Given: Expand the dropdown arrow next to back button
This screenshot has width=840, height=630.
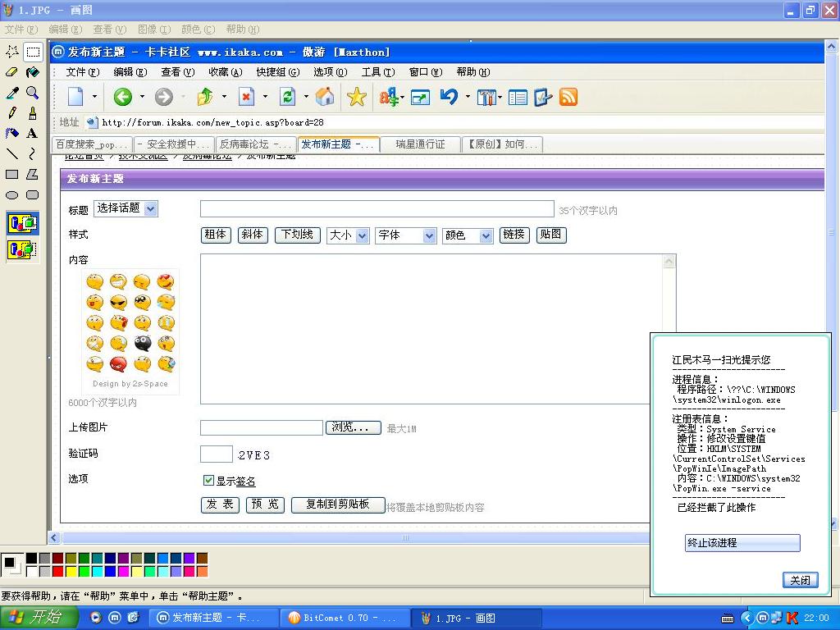Looking at the screenshot, I should click(x=142, y=97).
